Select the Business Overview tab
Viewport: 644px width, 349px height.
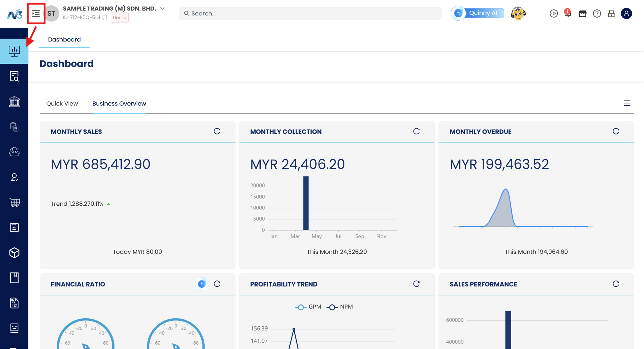pyautogui.click(x=119, y=104)
